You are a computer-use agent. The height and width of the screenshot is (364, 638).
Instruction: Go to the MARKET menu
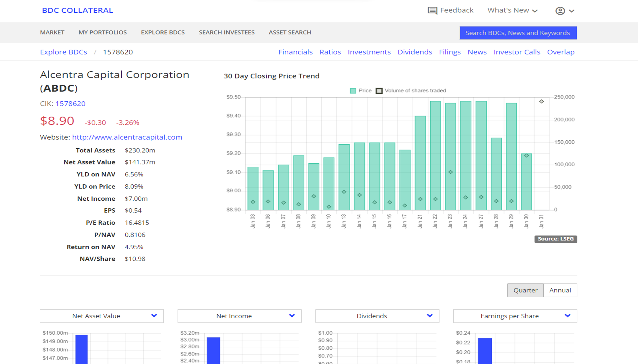52,33
